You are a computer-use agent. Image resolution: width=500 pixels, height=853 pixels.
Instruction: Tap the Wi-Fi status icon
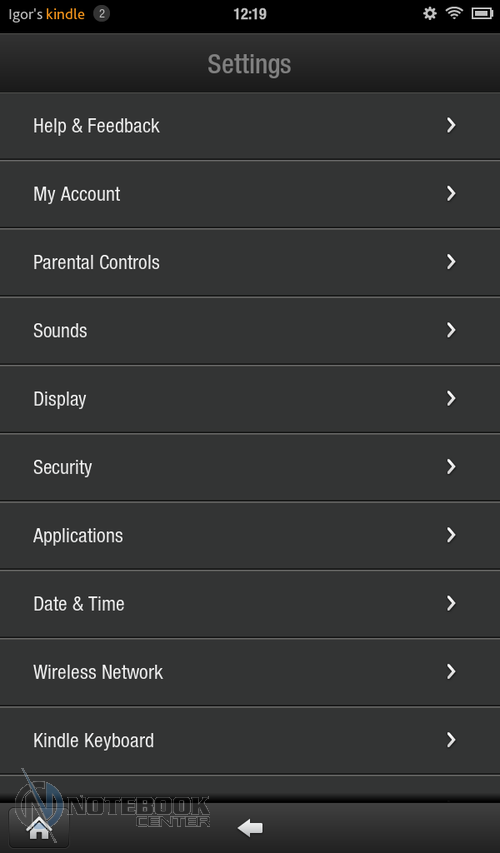pos(454,14)
